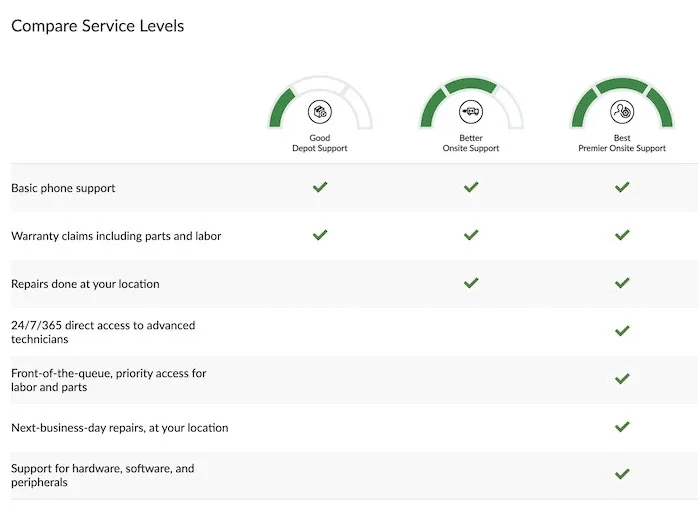Image resolution: width=700 pixels, height=507 pixels.
Task: Select the 'Best Premier Onsite Support' column label
Action: [622, 143]
